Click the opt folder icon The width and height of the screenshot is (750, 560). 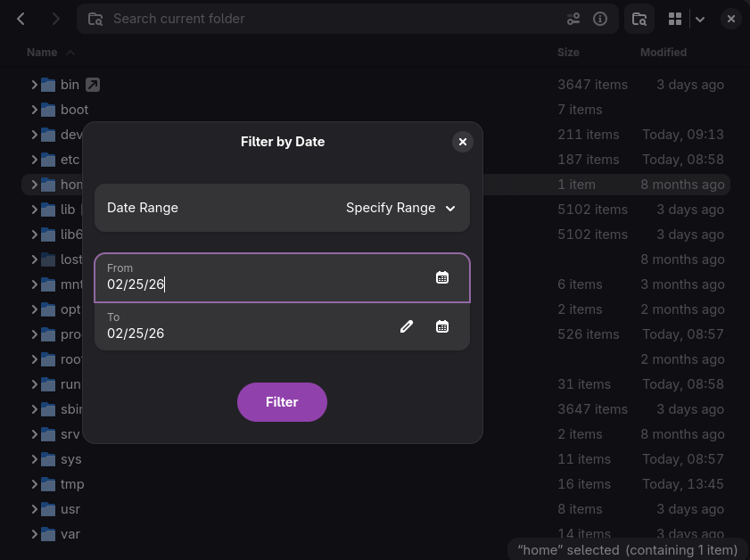click(x=48, y=309)
